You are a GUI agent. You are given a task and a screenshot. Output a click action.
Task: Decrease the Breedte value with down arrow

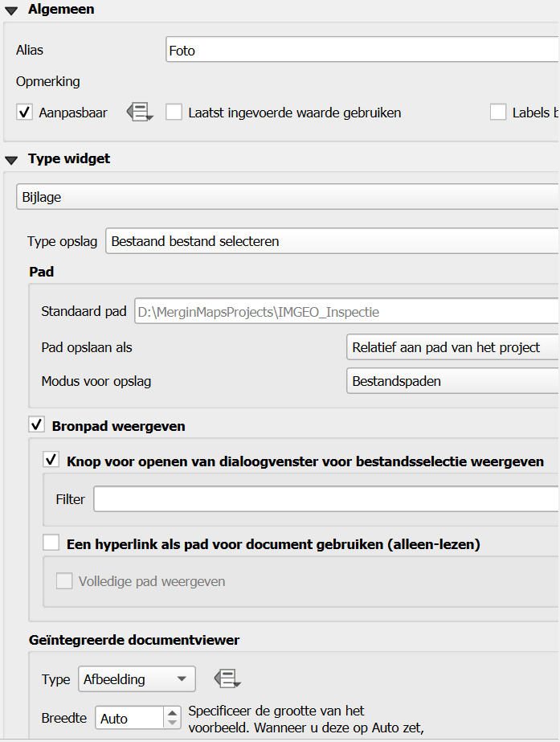(x=172, y=723)
